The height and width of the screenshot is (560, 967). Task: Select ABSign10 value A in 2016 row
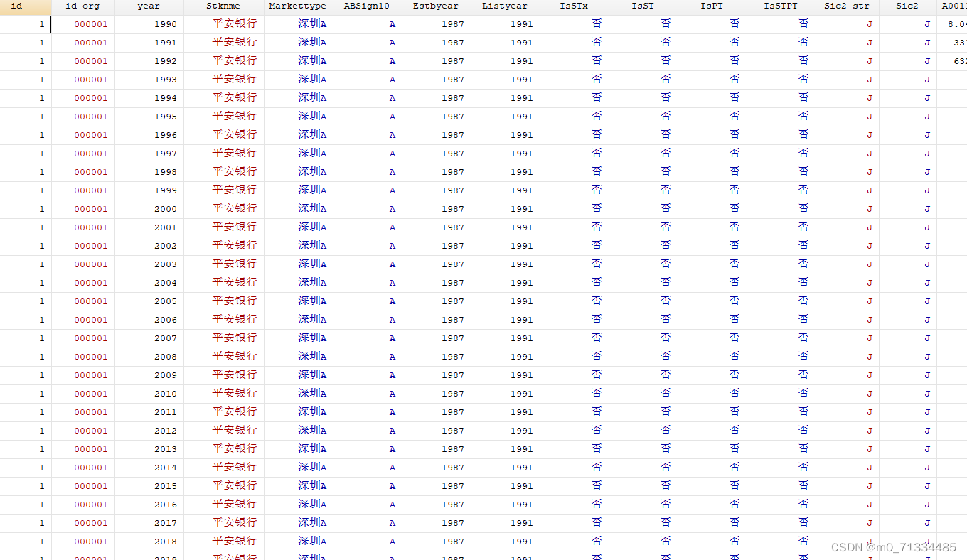click(367, 505)
